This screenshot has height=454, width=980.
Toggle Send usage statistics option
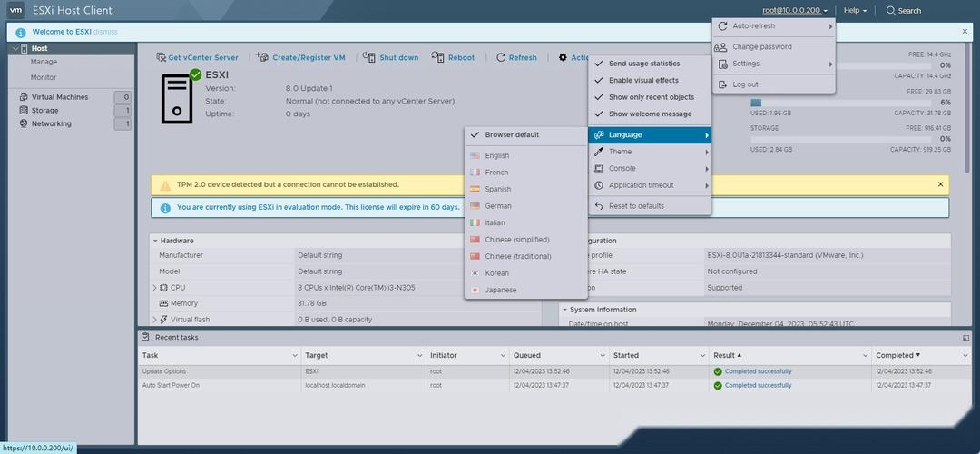click(650, 64)
